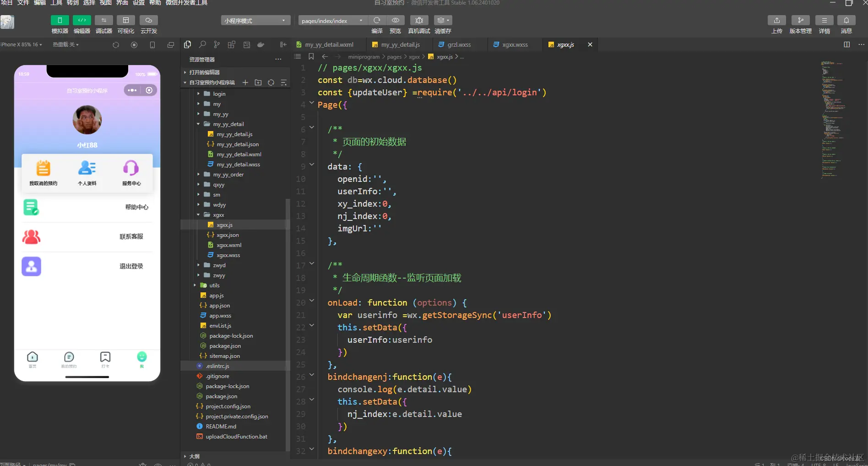
Task: Tap personal profile in simulator
Action: click(87, 173)
